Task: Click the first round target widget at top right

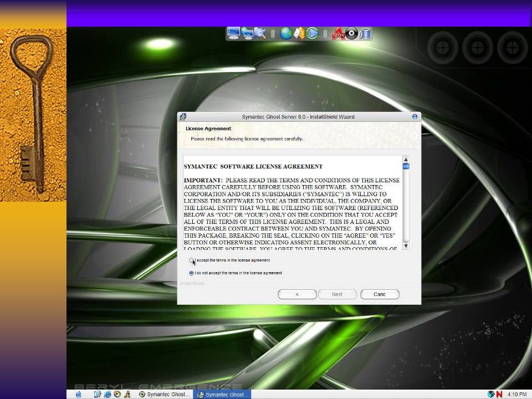Action: click(443, 48)
